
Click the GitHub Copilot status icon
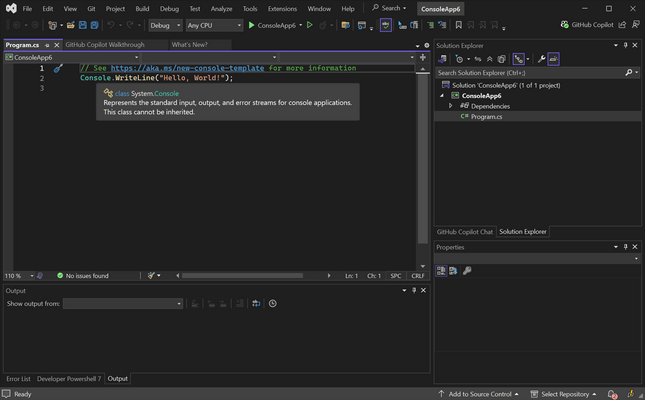pyautogui.click(x=565, y=25)
